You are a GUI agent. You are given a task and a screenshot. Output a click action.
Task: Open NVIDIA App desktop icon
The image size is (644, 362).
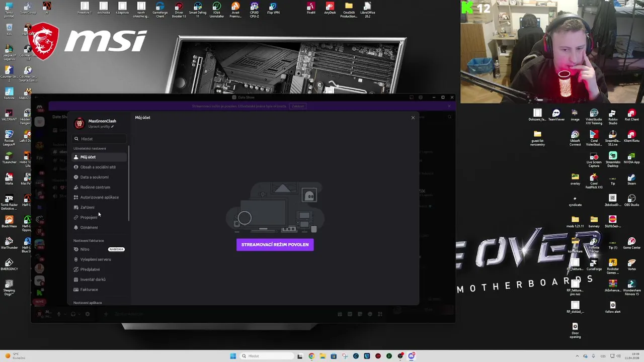(x=631, y=158)
